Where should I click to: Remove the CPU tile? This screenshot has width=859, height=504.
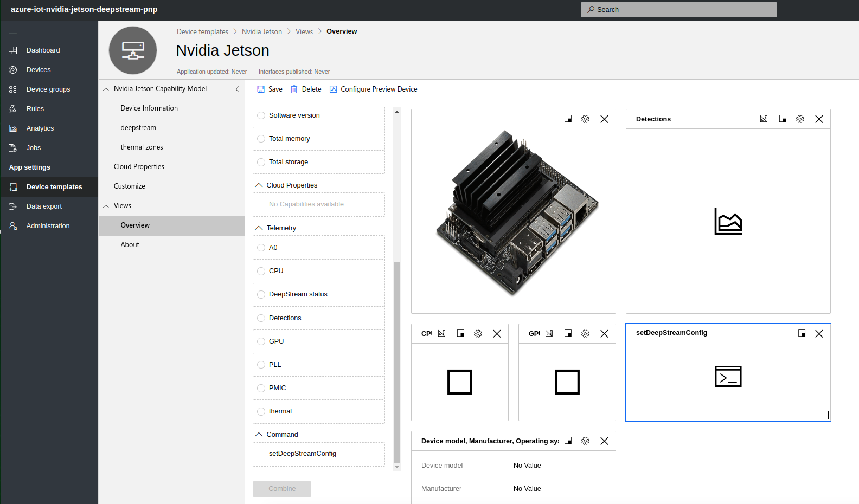(497, 334)
